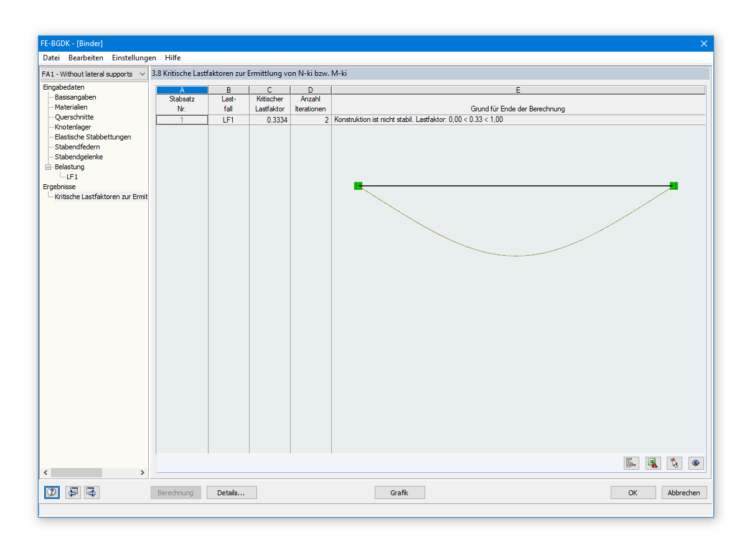Click the right green support node in the graphic
Image resolution: width=747 pixels, height=560 pixels.
tap(674, 185)
